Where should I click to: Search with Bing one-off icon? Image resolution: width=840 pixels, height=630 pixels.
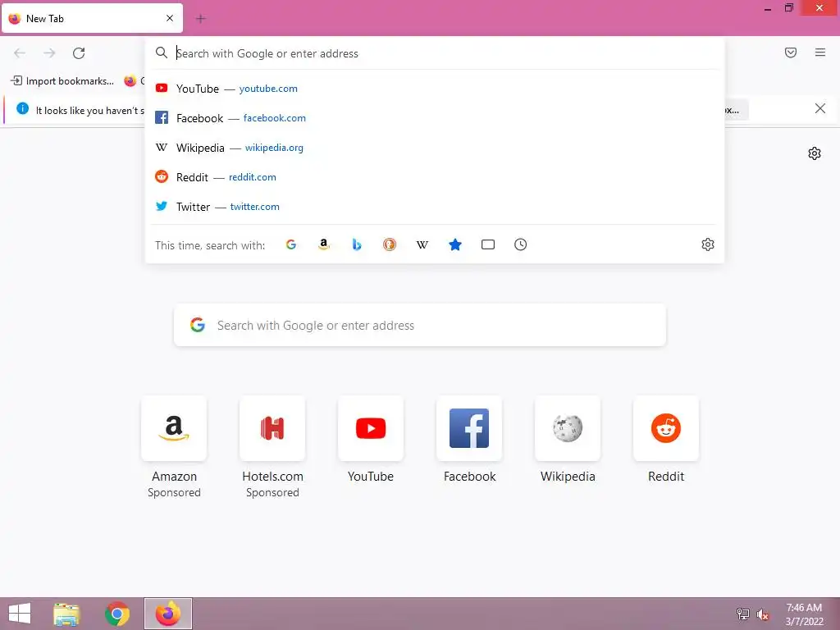(357, 244)
